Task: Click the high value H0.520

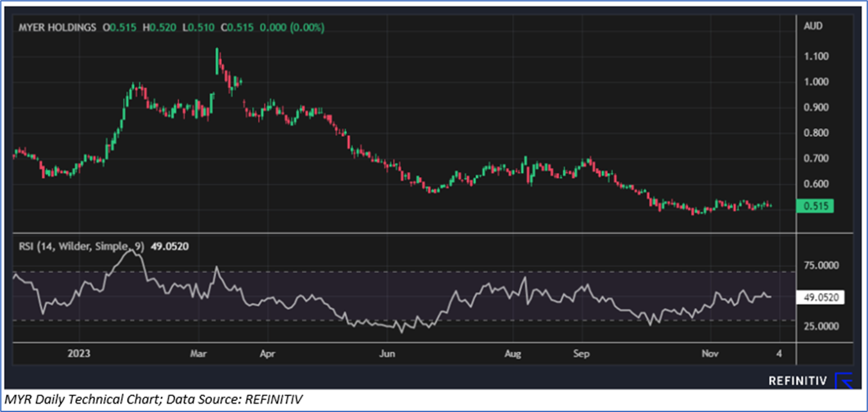Action: (x=158, y=28)
